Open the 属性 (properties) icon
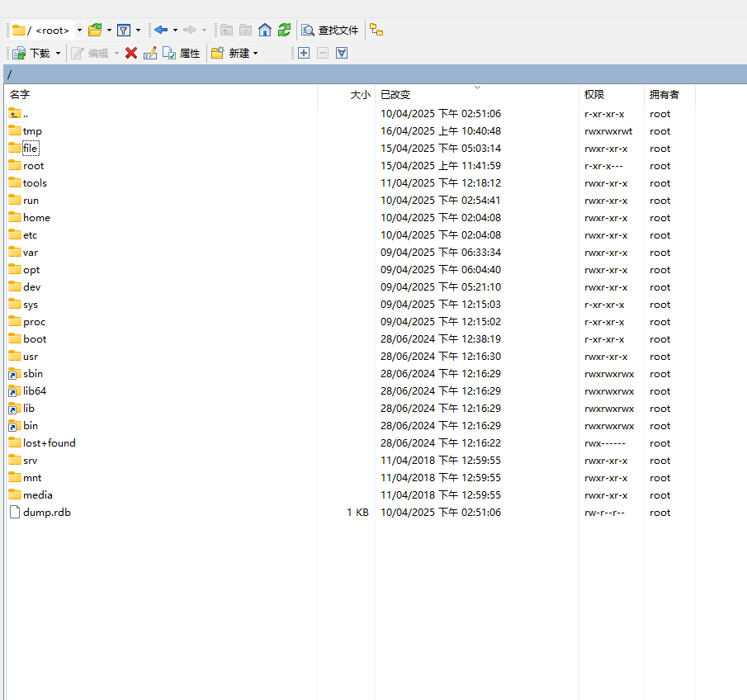This screenshot has width=747, height=700. click(182, 52)
